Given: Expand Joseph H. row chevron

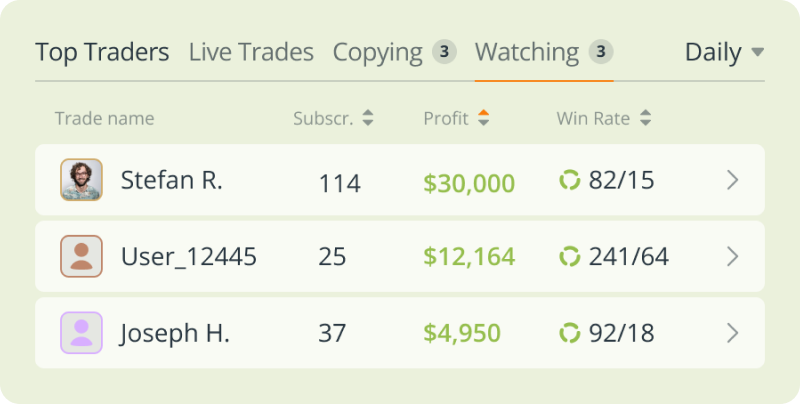Looking at the screenshot, I should [733, 333].
